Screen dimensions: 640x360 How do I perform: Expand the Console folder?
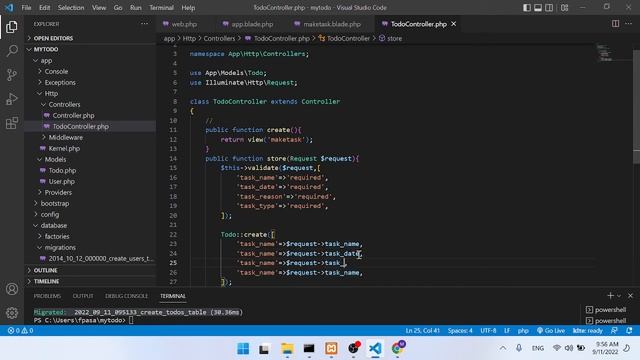pos(90,71)
